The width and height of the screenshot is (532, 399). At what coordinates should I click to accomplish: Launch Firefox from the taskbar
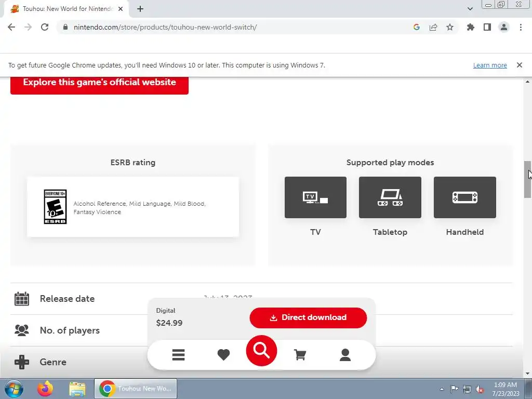[x=45, y=389]
